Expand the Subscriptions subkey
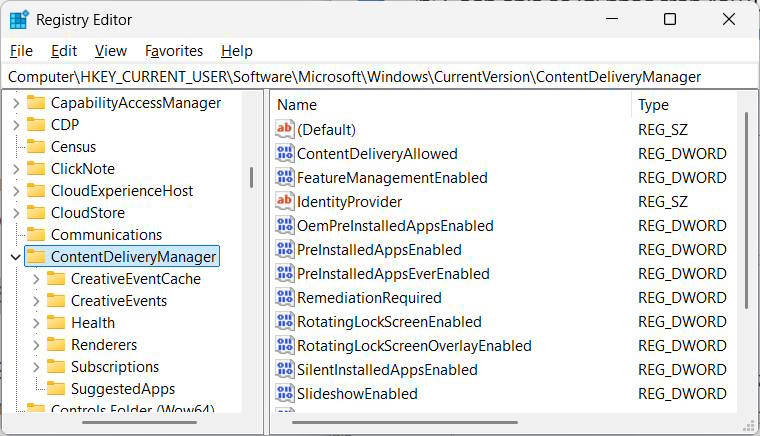Viewport: 760px width, 436px height. coord(36,367)
